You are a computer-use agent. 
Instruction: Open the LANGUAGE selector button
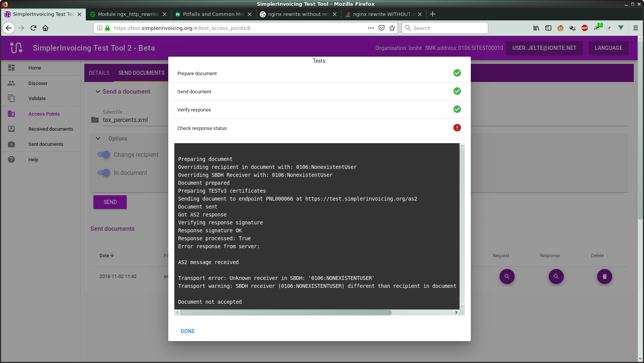[608, 48]
